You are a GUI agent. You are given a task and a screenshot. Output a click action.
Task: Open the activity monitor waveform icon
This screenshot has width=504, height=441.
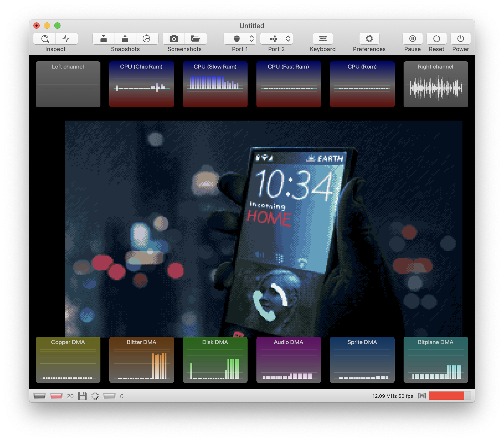click(67, 39)
